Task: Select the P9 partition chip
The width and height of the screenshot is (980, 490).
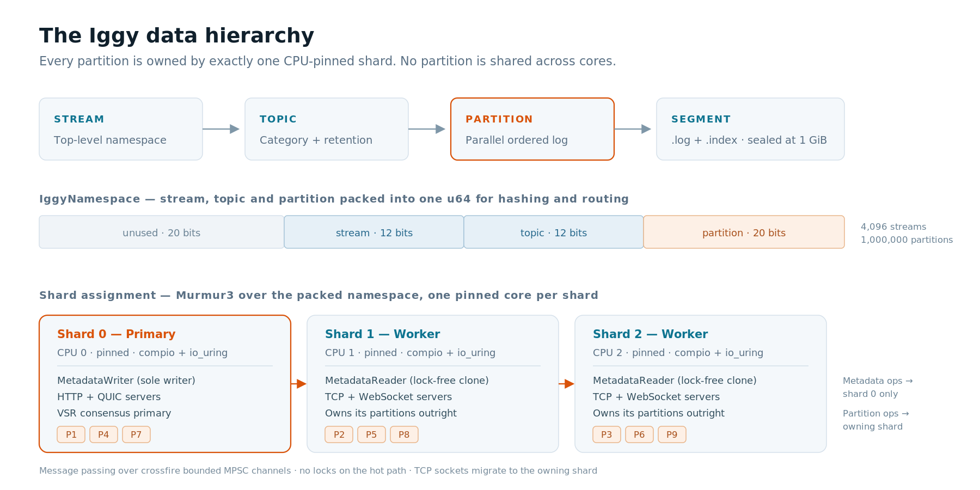Action: [672, 434]
